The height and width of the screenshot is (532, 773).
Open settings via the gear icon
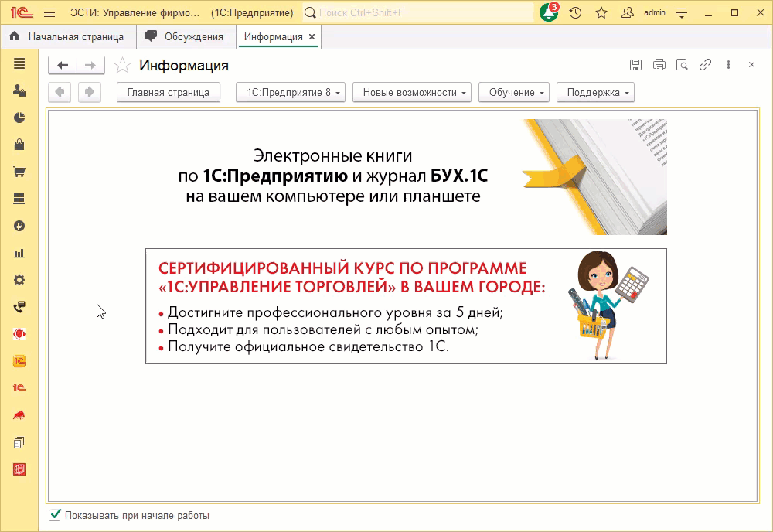tap(19, 279)
